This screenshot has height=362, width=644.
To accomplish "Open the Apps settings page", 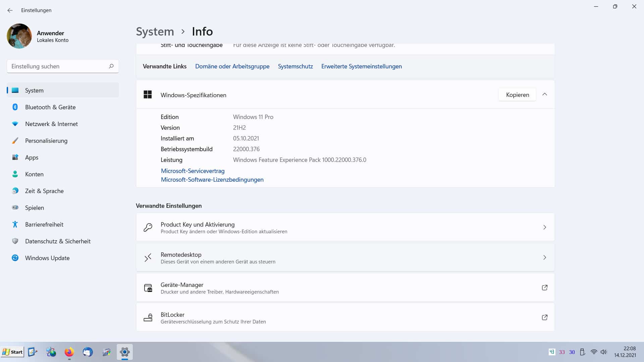I will pyautogui.click(x=63, y=157).
